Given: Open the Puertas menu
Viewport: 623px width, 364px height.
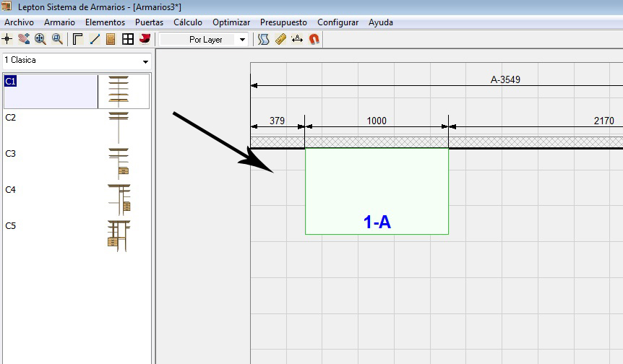Looking at the screenshot, I should click(149, 22).
